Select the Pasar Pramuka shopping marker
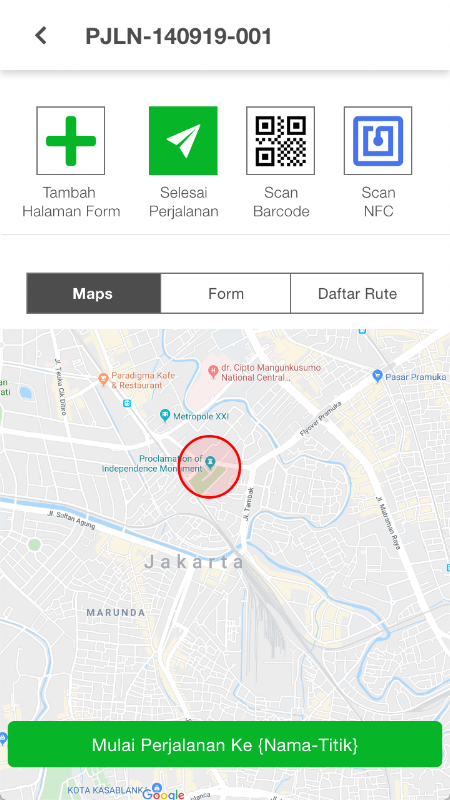Screen dimensions: 450x800 coord(378,376)
